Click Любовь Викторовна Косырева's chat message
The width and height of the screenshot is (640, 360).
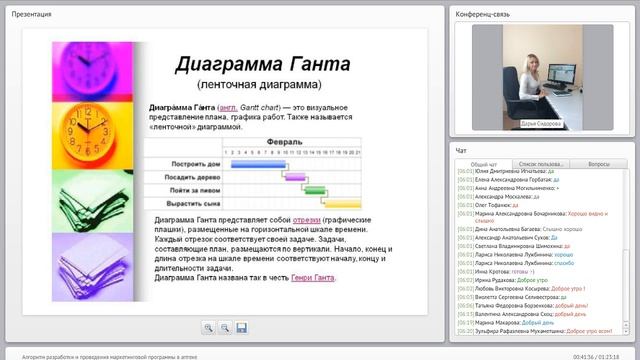point(521,289)
